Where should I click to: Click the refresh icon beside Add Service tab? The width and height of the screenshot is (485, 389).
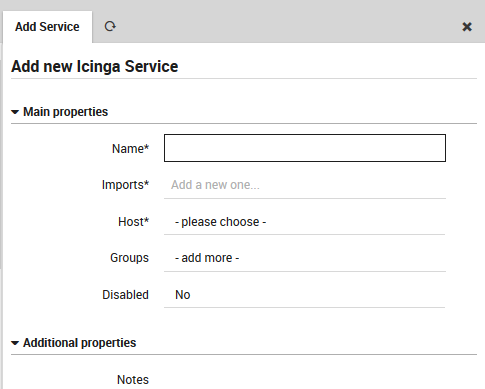point(110,26)
